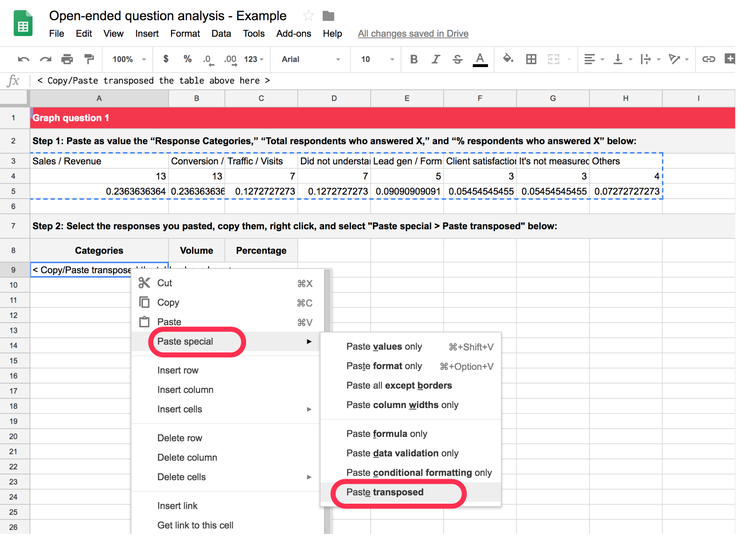Select Paste data validation only
750x549 pixels.
[x=411, y=453]
